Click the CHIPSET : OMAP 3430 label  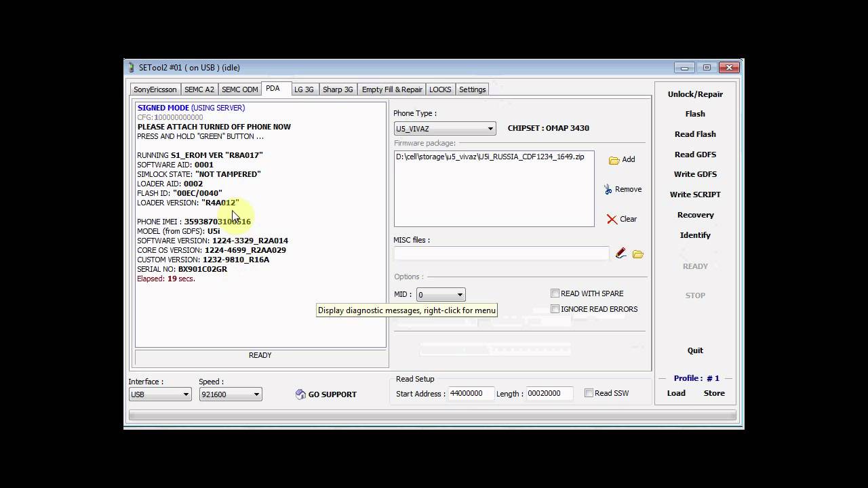(x=549, y=128)
